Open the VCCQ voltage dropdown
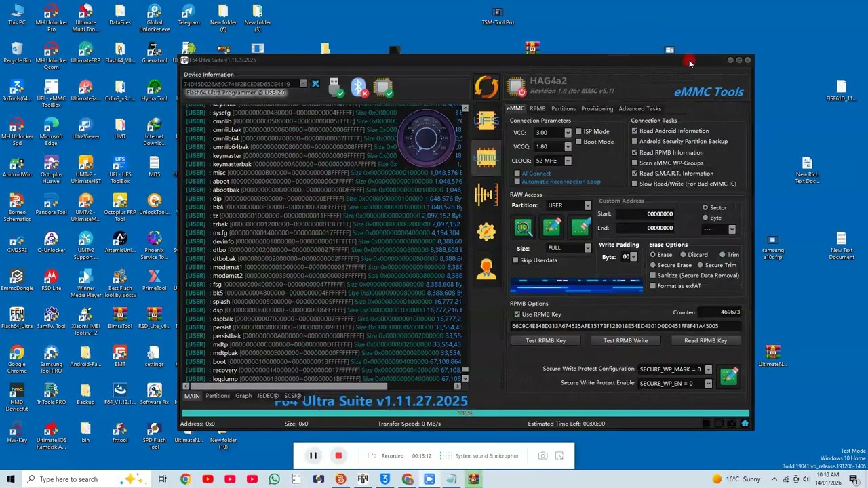This screenshot has width=868, height=488. 568,146
